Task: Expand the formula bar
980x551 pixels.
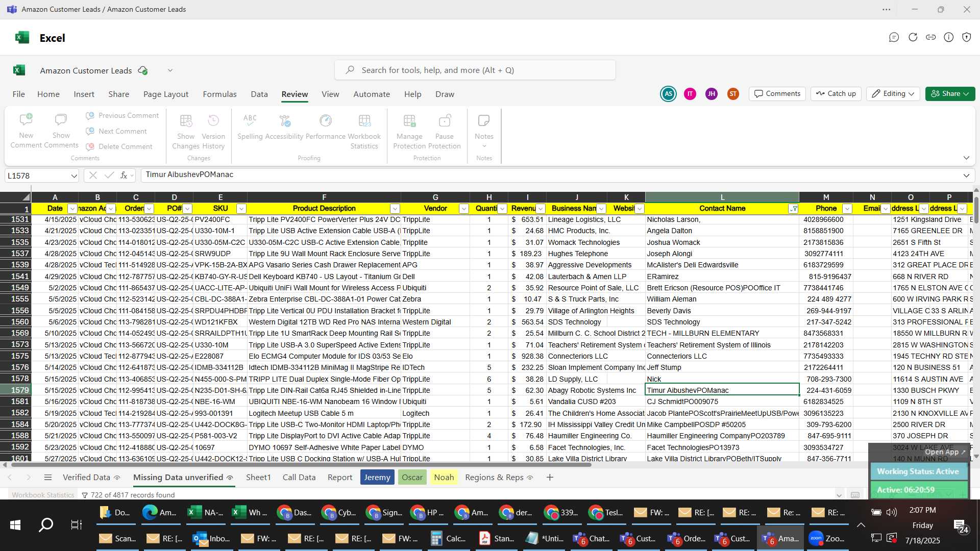Action: pos(966,176)
